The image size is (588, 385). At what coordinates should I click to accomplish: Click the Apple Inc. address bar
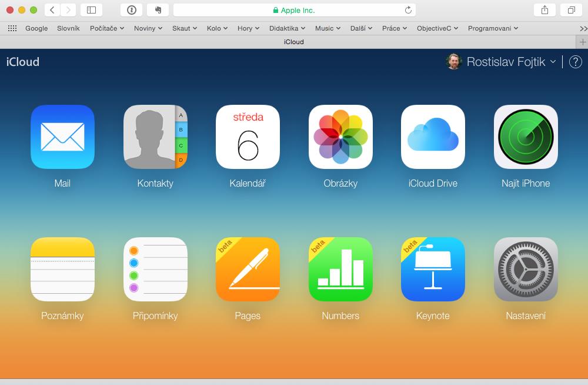click(x=295, y=10)
